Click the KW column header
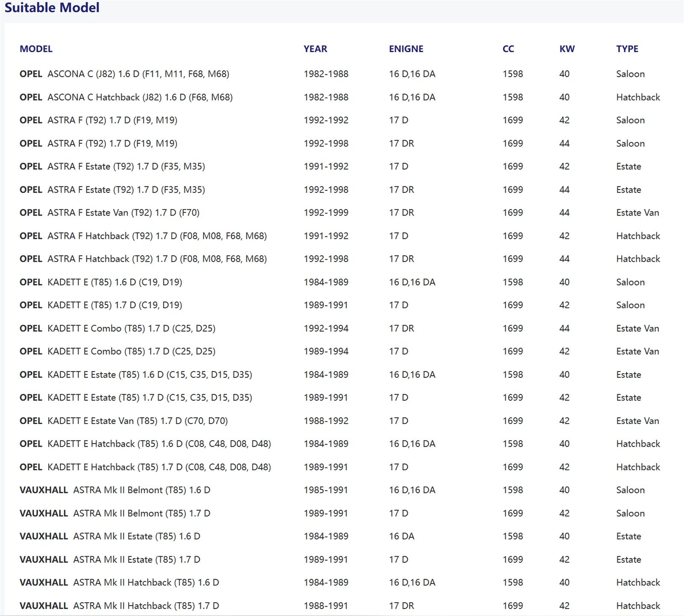The height and width of the screenshot is (616, 684). point(567,49)
